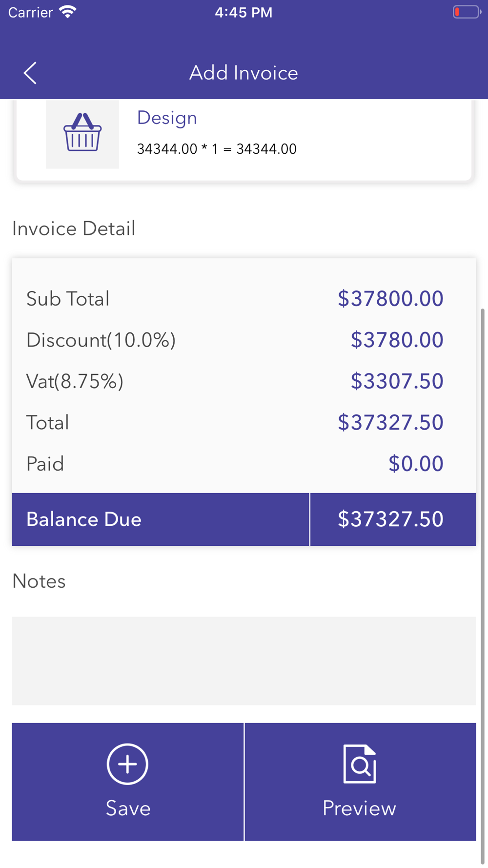Focus the Notes text field

[x=244, y=661]
